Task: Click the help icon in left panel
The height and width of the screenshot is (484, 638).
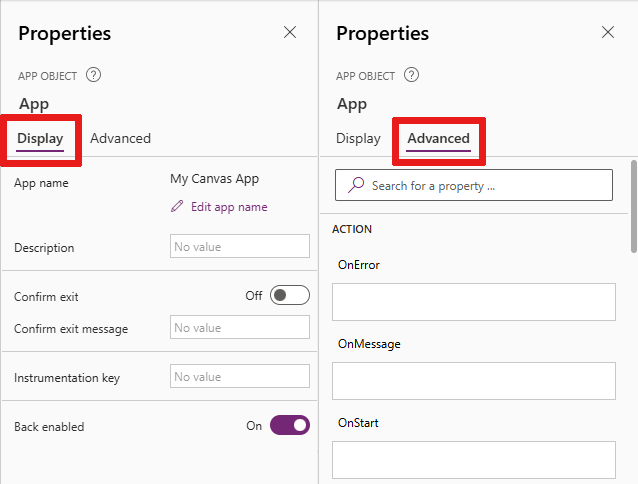Action: 94,75
